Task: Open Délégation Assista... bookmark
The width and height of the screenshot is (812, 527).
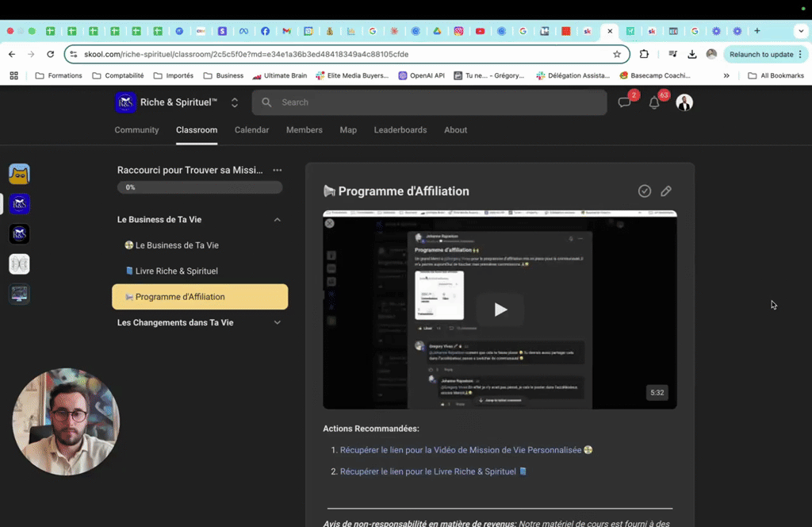Action: (573, 75)
